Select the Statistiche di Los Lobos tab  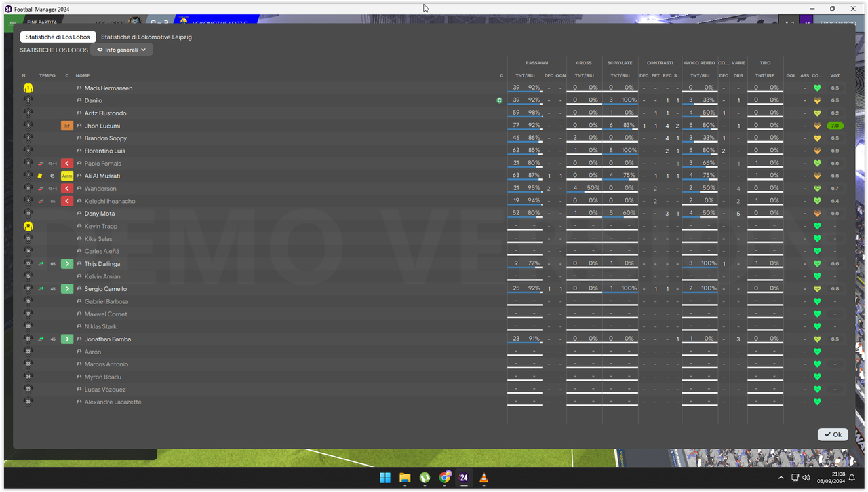[x=58, y=37]
